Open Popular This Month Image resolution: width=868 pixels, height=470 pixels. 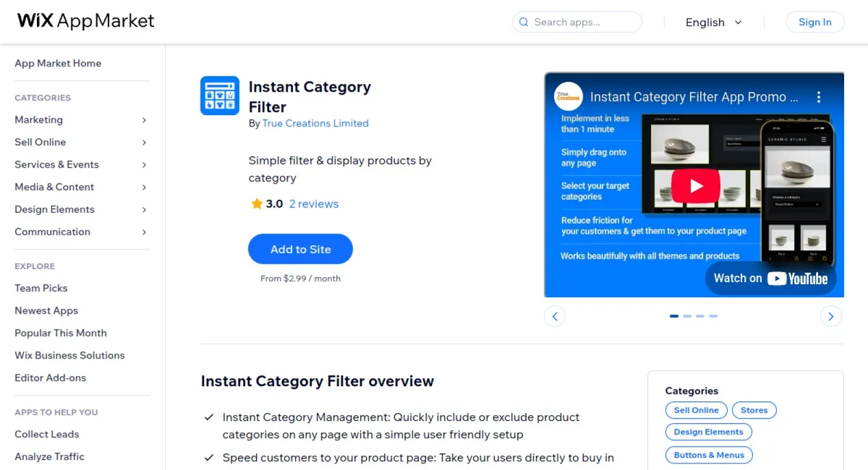click(61, 333)
